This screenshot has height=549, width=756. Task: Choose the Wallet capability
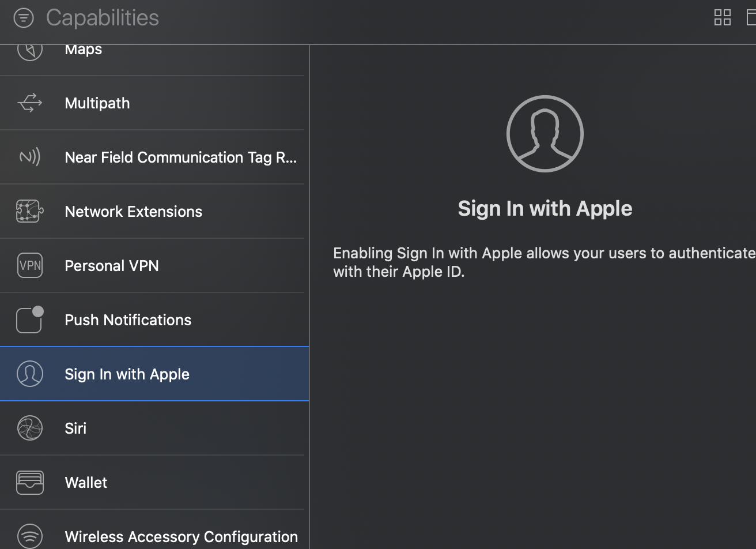pyautogui.click(x=86, y=483)
